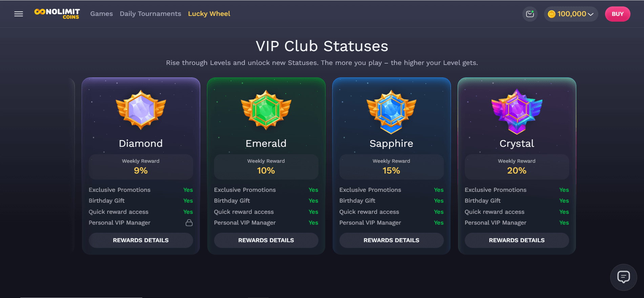Click the Sapphire status badge
Image resolution: width=644 pixels, height=298 pixels.
(x=392, y=111)
